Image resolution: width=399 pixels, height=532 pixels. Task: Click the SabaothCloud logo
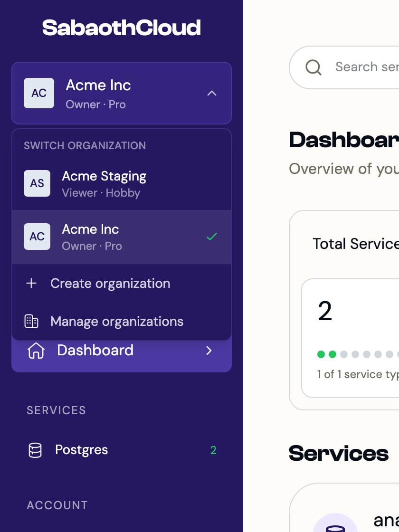tap(122, 28)
